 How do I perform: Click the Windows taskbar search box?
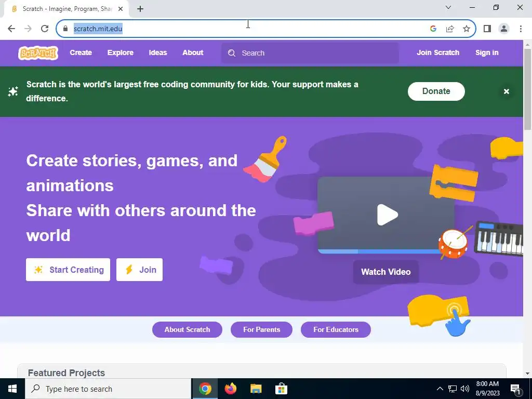108,389
